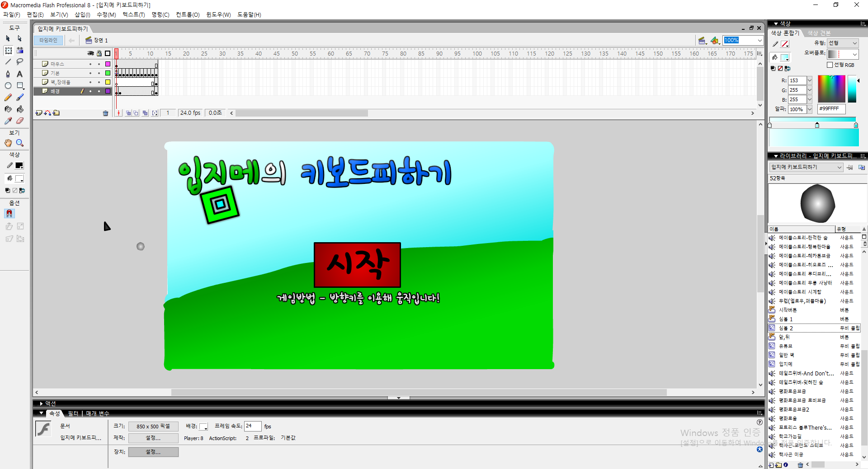Open the fill color swatch in toolbox
Screen dimensions: 868x469
19,179
